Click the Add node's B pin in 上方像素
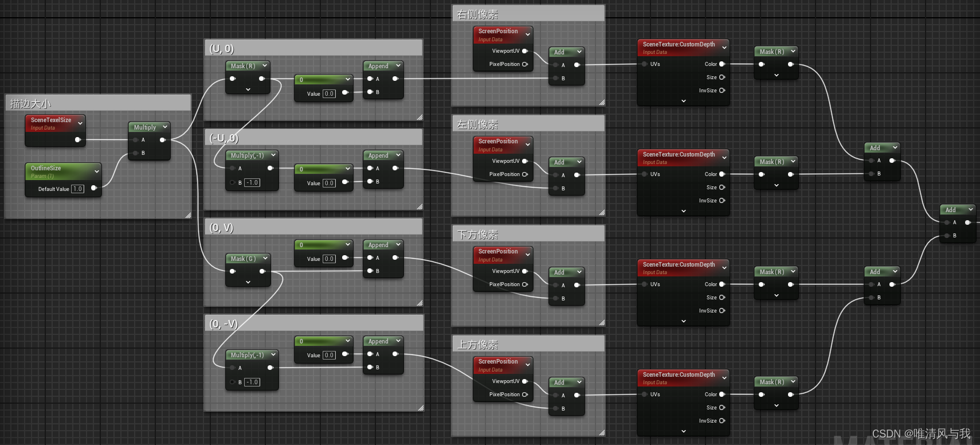The width and height of the screenshot is (980, 445). click(555, 409)
